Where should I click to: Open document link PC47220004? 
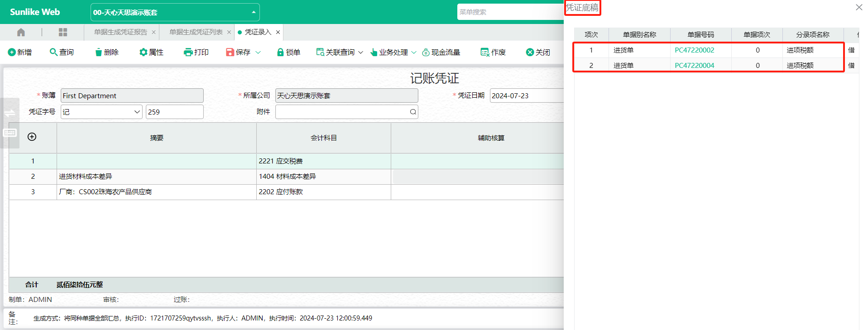[x=695, y=66]
